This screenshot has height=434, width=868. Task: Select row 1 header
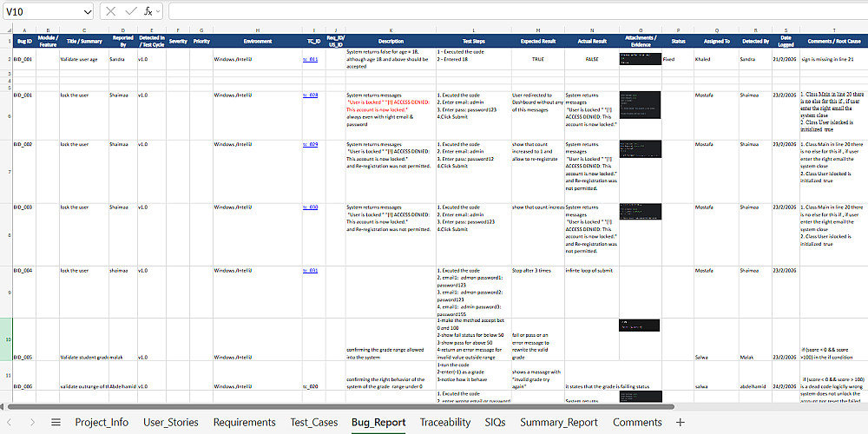9,41
